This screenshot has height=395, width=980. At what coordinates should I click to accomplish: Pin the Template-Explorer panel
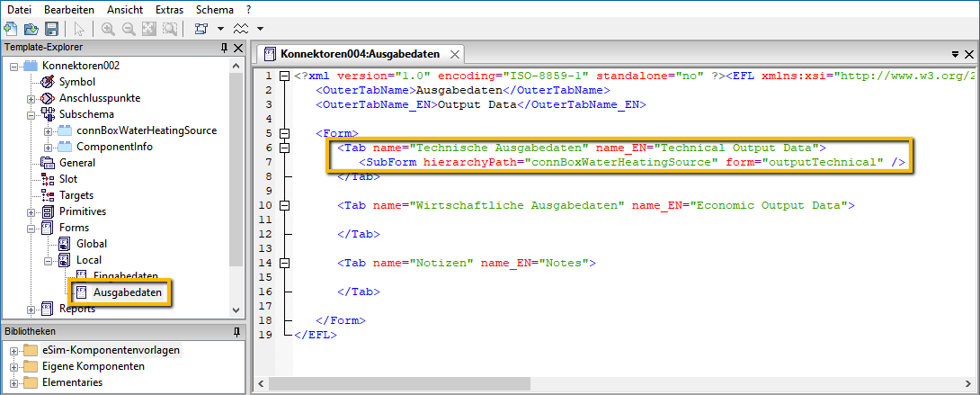pos(225,48)
